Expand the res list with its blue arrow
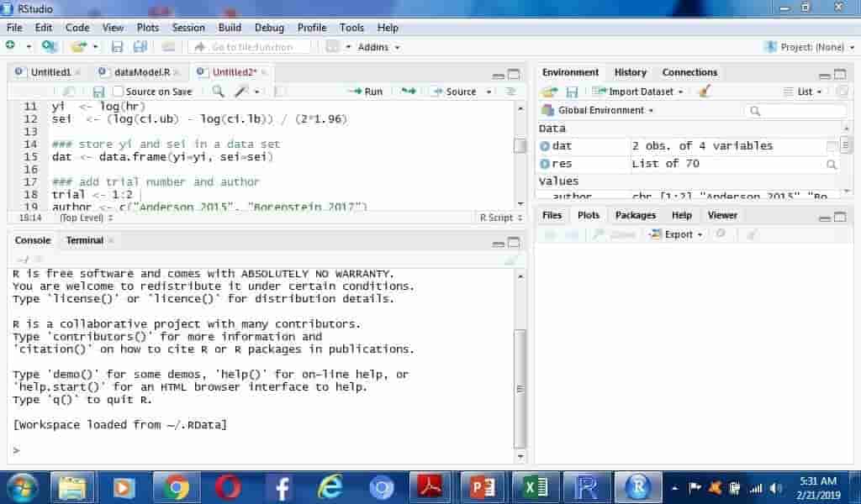861x504 pixels. tap(544, 165)
